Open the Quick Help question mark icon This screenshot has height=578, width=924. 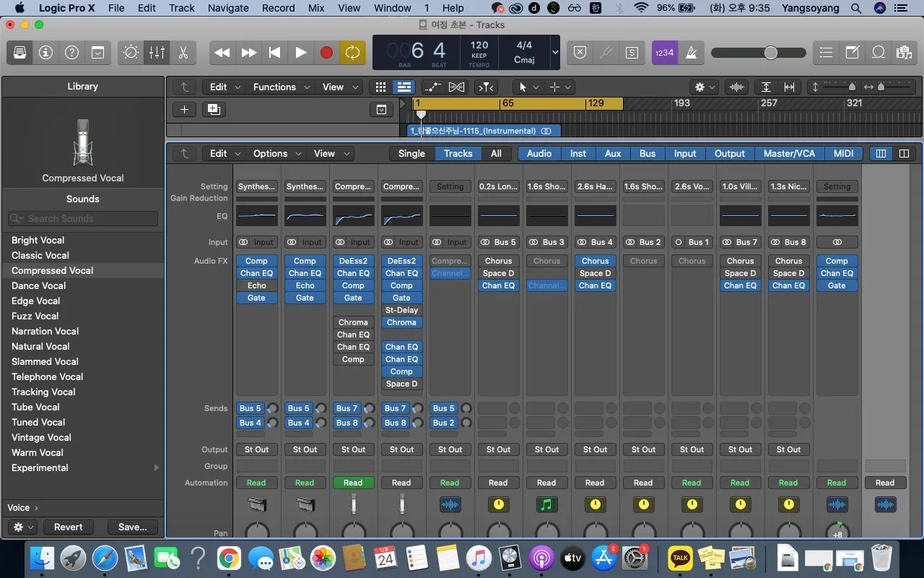tap(71, 53)
